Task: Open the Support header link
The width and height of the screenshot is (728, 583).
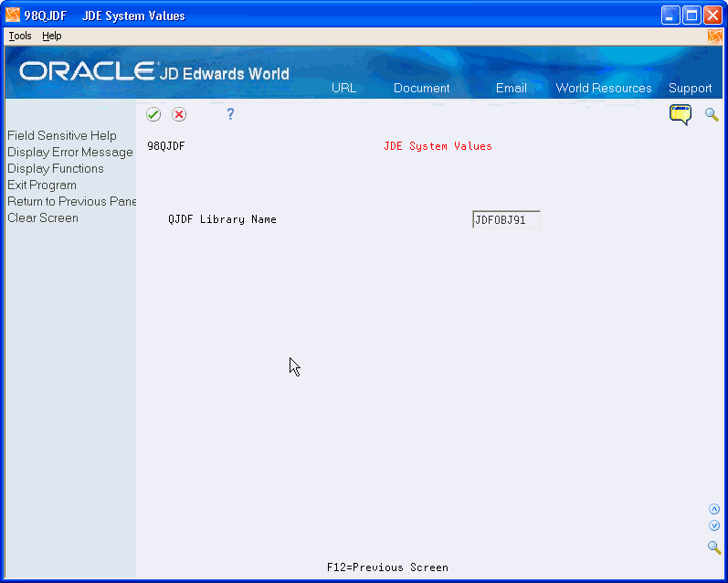Action: tap(690, 88)
